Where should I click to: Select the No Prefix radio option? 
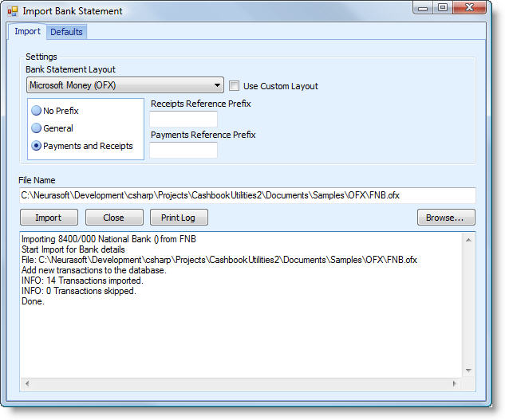click(x=37, y=111)
